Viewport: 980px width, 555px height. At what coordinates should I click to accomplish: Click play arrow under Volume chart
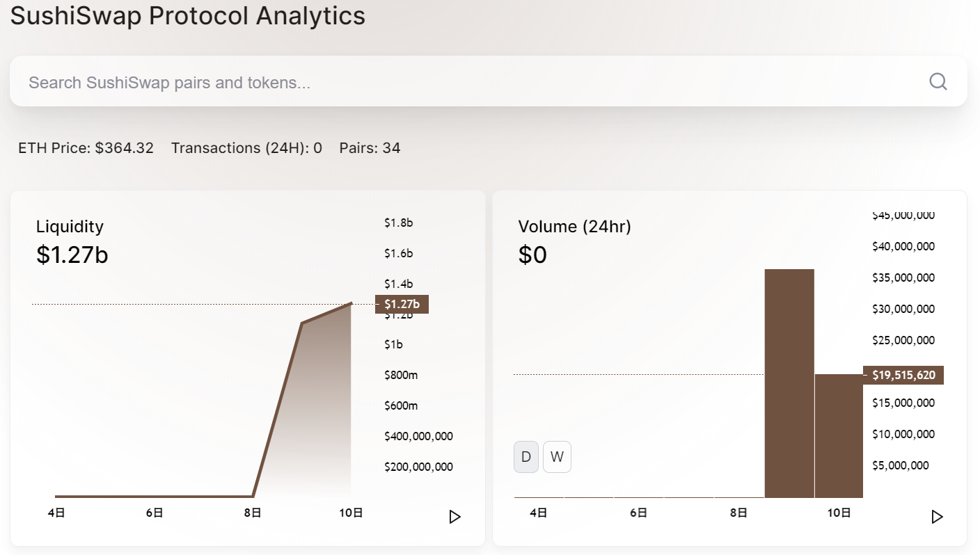coord(937,517)
